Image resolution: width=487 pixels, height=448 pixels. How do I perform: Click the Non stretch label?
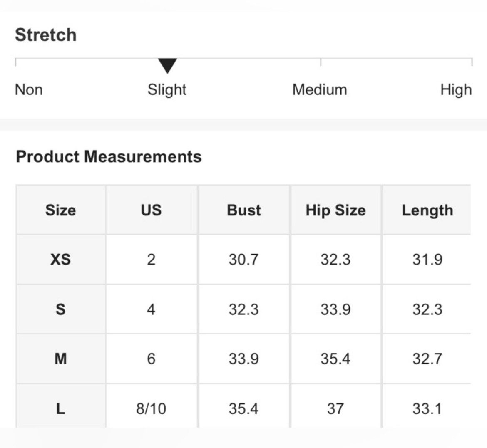[x=29, y=90]
